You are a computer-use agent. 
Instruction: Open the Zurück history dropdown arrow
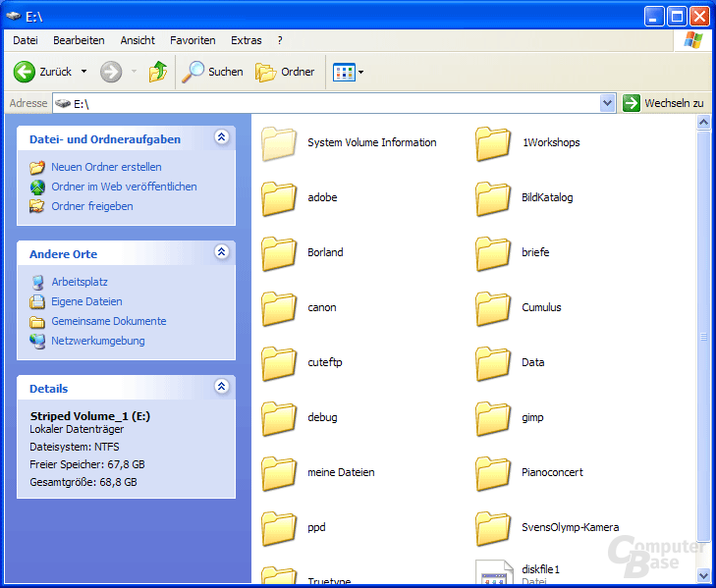coord(83,72)
